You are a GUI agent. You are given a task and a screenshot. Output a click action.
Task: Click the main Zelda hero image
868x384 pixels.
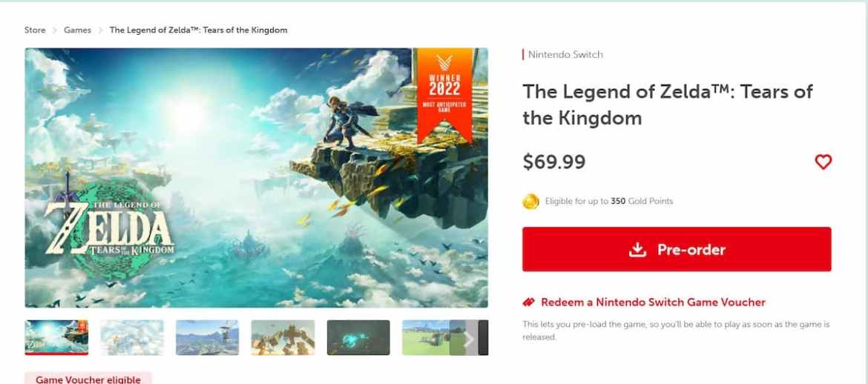(x=256, y=178)
